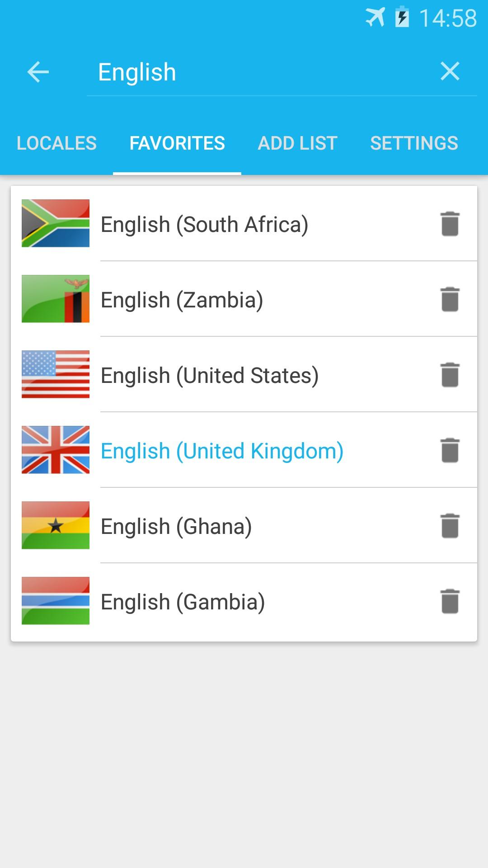
Task: Select English (South Africa) locale
Action: click(x=204, y=224)
